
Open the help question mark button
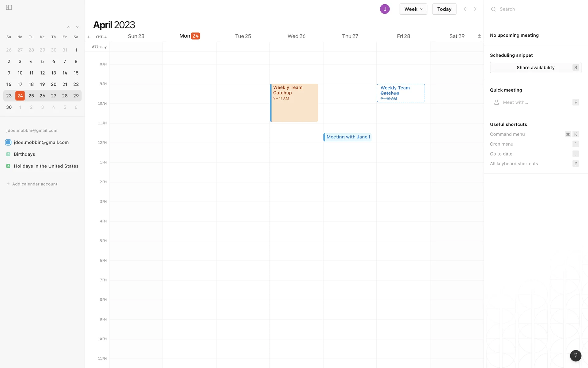(x=575, y=355)
